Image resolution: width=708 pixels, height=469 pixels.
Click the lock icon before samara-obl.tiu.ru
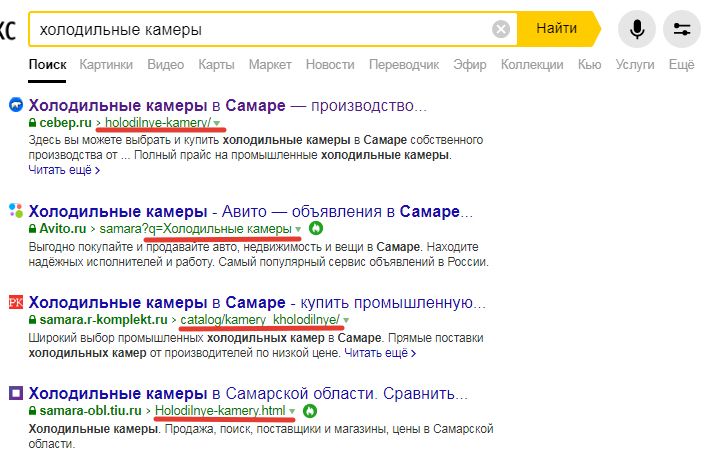click(32, 411)
